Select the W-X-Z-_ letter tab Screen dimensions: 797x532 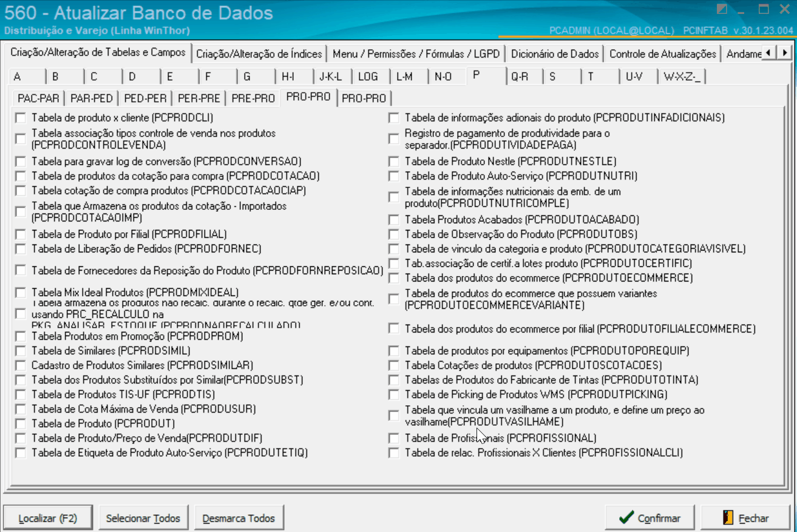pos(682,76)
